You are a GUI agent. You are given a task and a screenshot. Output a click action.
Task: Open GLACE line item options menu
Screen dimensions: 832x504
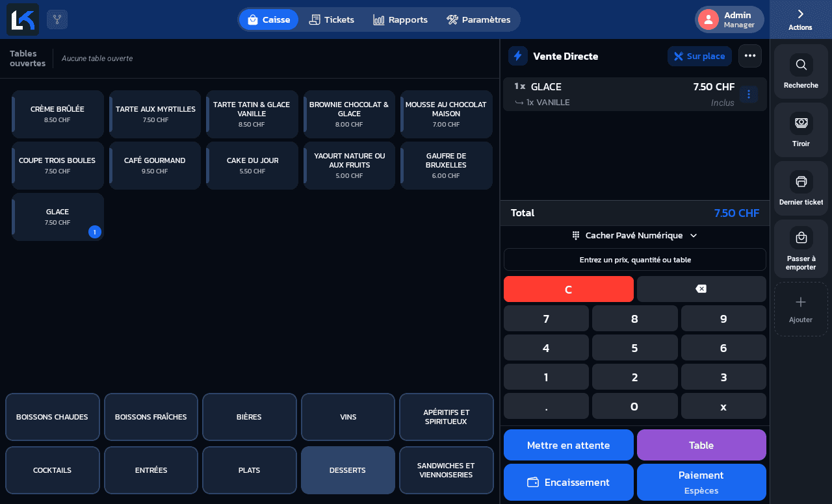pyautogui.click(x=749, y=94)
